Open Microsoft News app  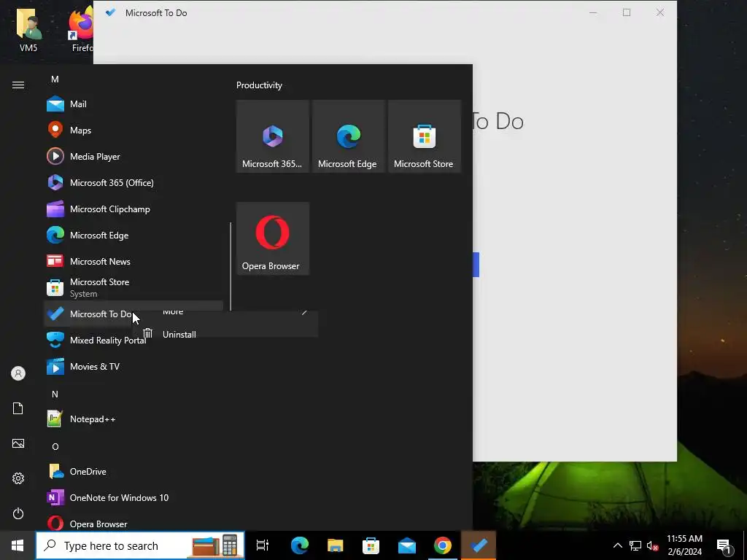133,261
